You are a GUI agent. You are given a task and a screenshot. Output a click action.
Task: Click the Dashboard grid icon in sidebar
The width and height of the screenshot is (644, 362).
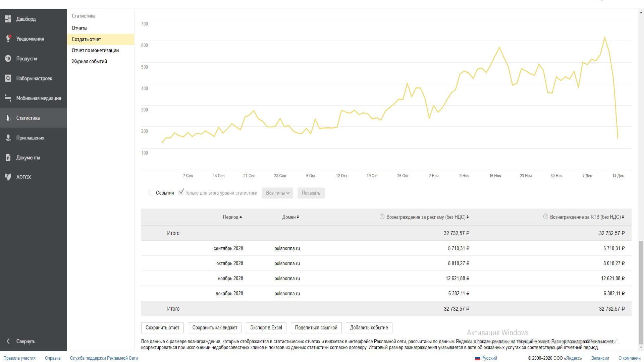tap(8, 19)
